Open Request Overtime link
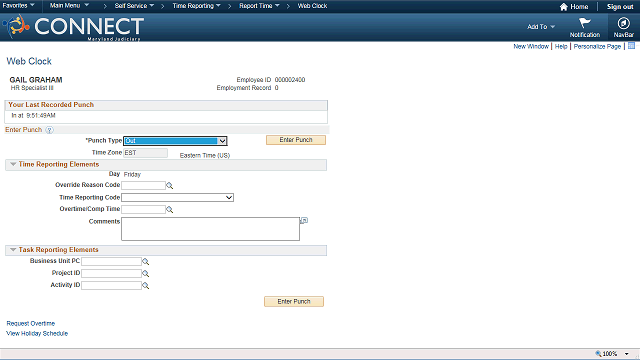 (31, 324)
